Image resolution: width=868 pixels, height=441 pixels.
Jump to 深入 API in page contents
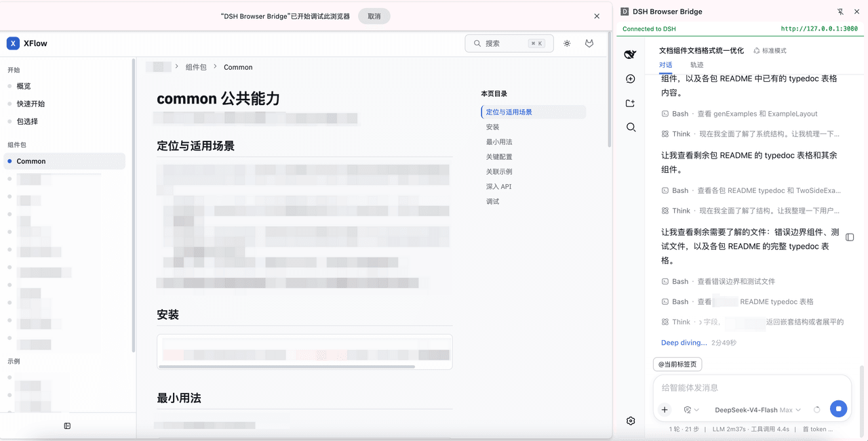498,186
